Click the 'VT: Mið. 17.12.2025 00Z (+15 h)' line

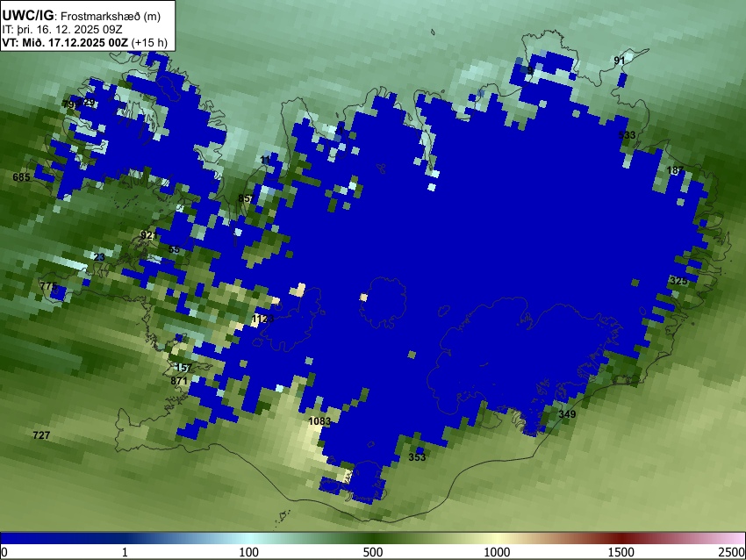coord(84,42)
